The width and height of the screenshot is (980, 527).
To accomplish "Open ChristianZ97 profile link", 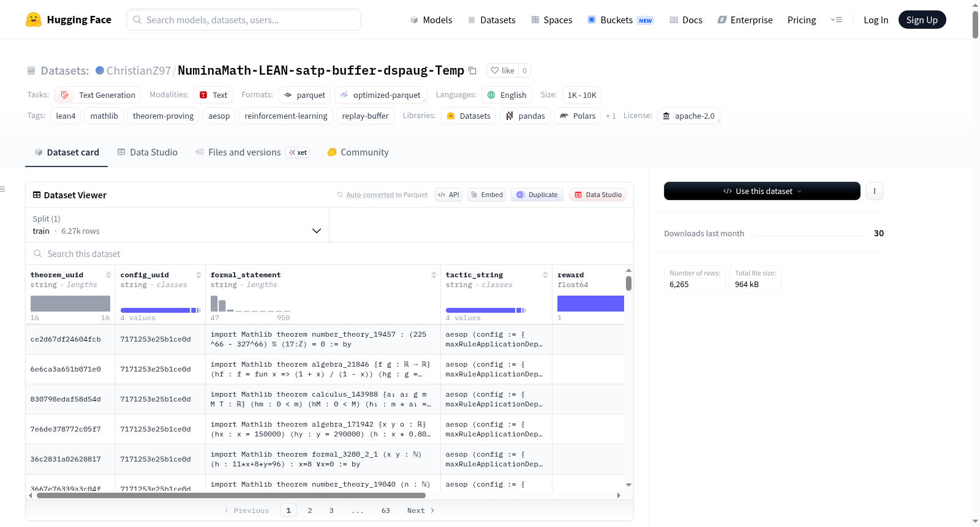I will pyautogui.click(x=139, y=70).
